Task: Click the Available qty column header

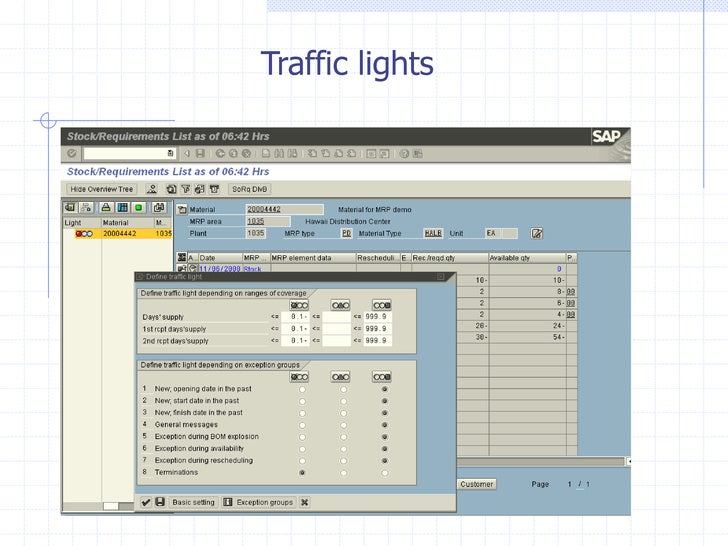Action: (527, 258)
